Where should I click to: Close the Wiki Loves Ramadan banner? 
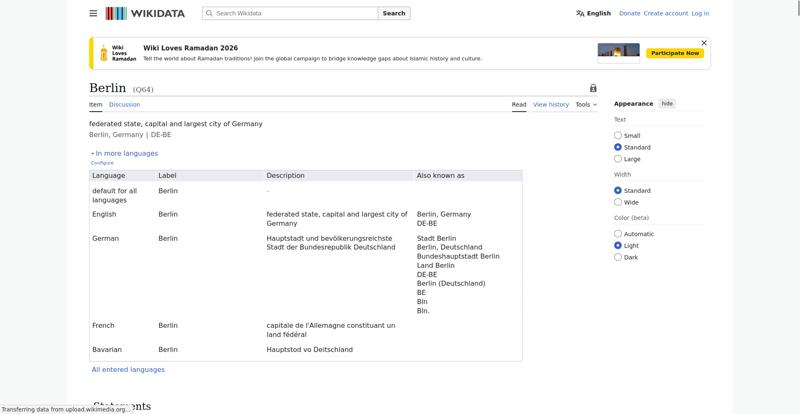click(704, 43)
